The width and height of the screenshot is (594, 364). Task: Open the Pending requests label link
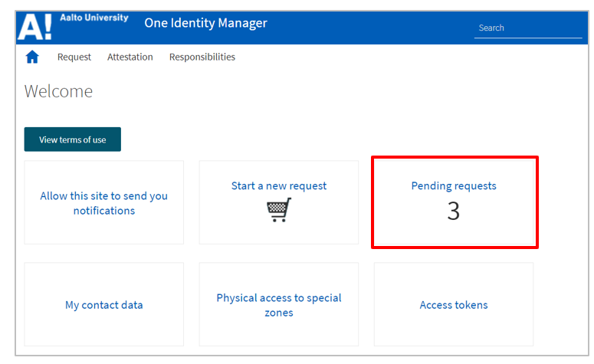(x=454, y=186)
